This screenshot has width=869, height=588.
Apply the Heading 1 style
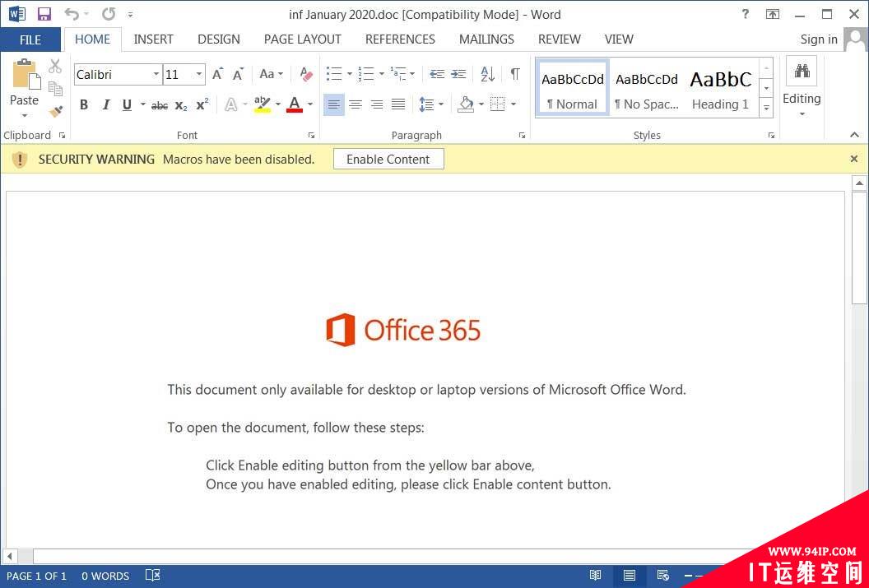pos(721,88)
